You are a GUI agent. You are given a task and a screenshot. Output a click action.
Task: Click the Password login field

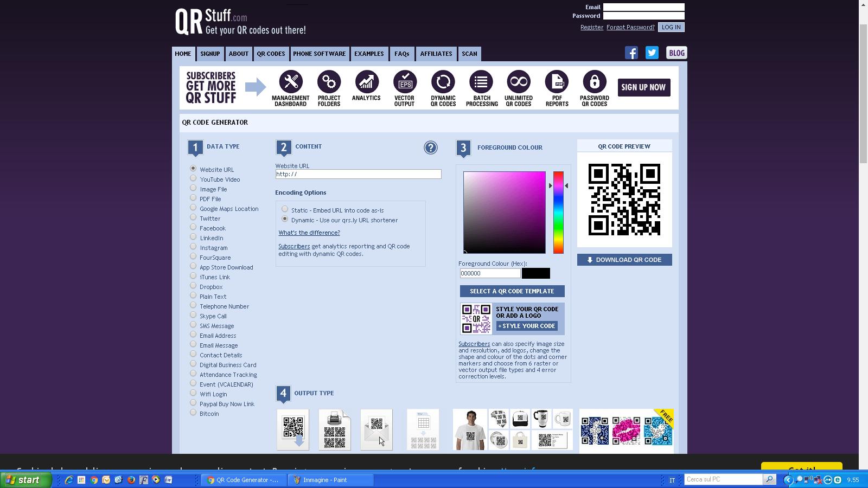tap(644, 16)
